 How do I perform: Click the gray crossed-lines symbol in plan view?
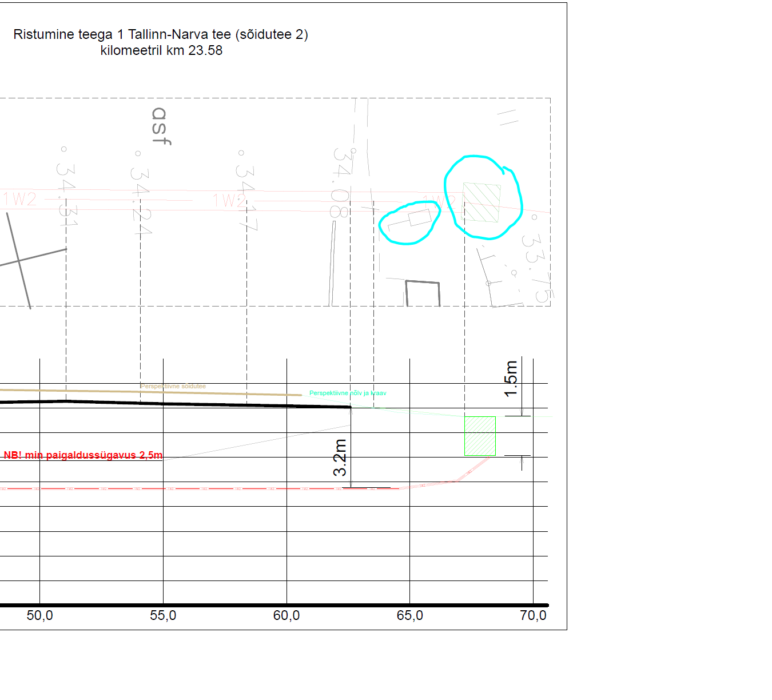tap(19, 261)
